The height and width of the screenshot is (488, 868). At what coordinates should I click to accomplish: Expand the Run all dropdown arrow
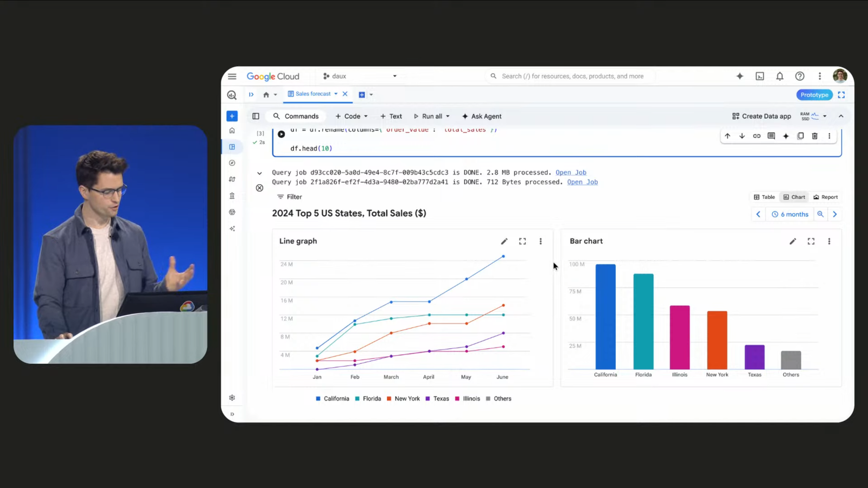click(x=448, y=117)
